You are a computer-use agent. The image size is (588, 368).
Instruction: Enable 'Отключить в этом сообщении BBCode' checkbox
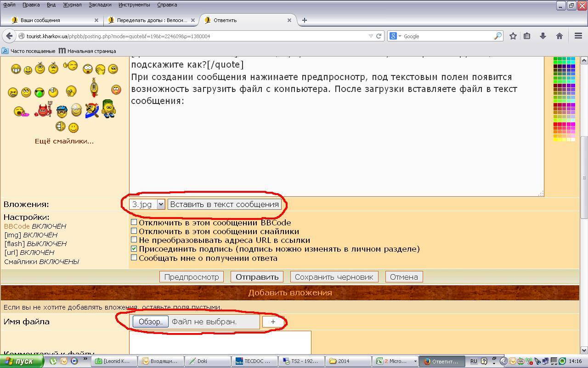134,223
